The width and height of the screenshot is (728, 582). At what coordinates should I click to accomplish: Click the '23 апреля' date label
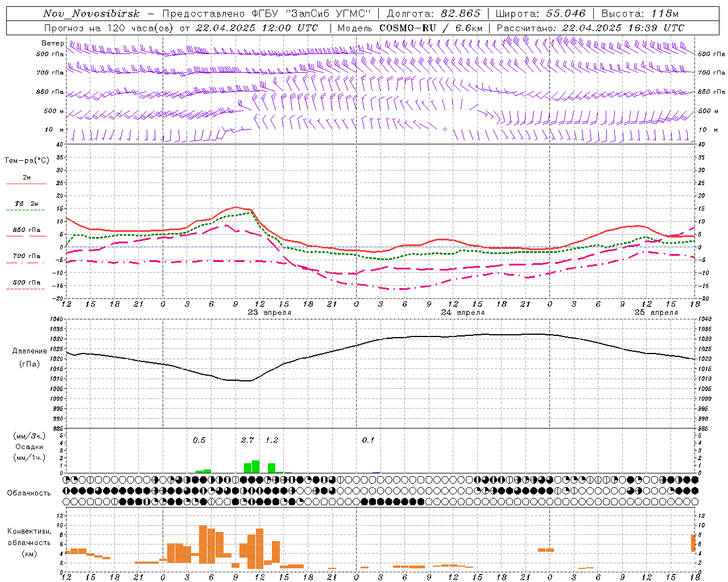tap(270, 313)
